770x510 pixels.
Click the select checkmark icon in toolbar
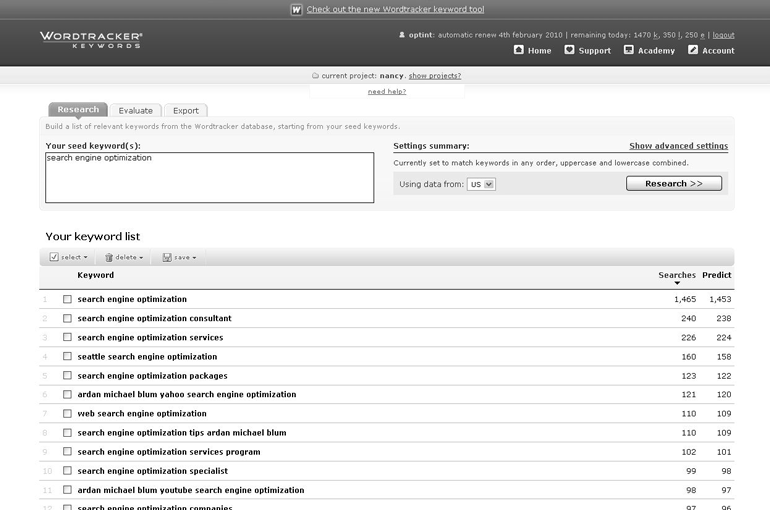[54, 257]
